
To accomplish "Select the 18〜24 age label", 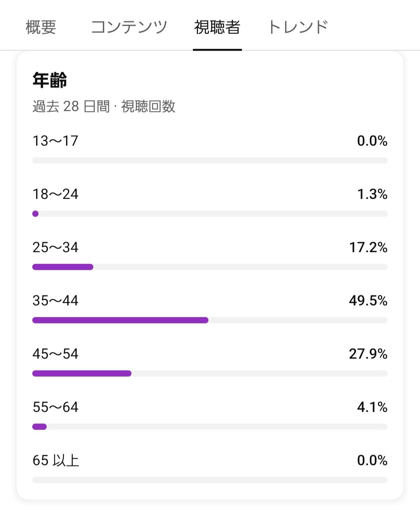I will click(55, 194).
